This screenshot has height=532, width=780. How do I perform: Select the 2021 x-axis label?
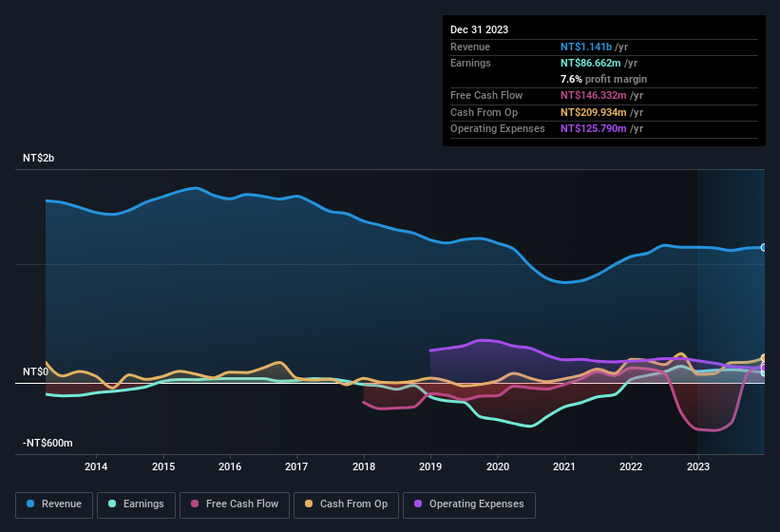[x=564, y=466]
